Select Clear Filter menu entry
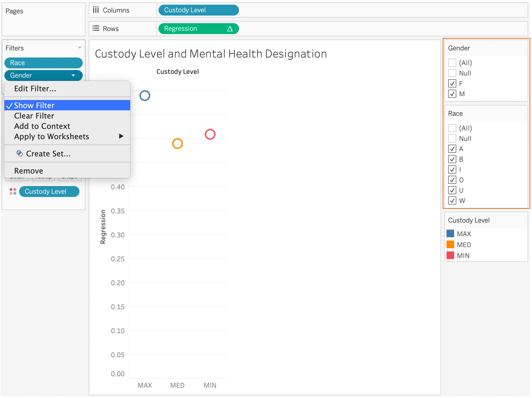The image size is (532, 398). point(34,116)
